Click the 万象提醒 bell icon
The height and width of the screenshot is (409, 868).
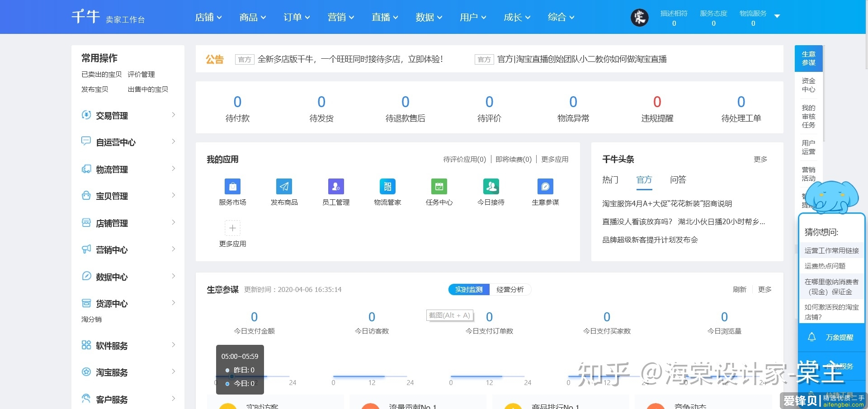point(811,337)
